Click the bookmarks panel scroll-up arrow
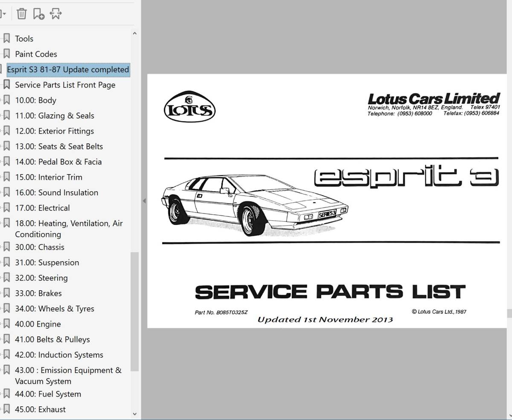Screen dimensions: 512x420 135,33
